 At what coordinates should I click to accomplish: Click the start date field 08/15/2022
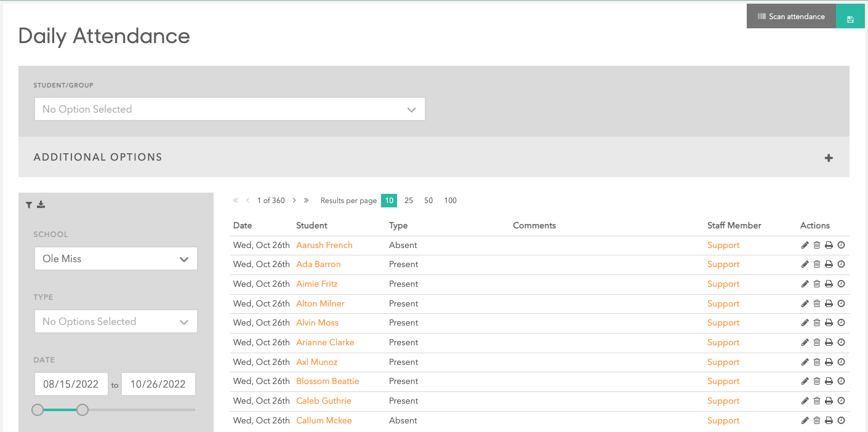point(71,384)
